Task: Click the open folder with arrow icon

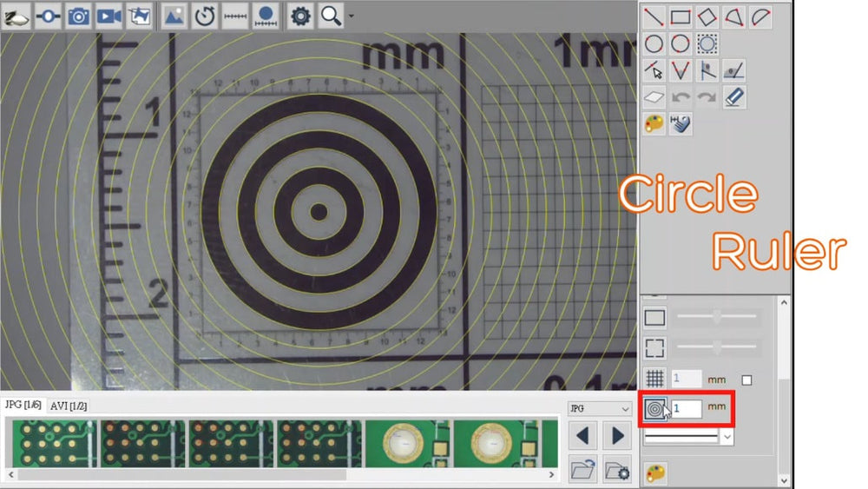Action: (x=582, y=470)
